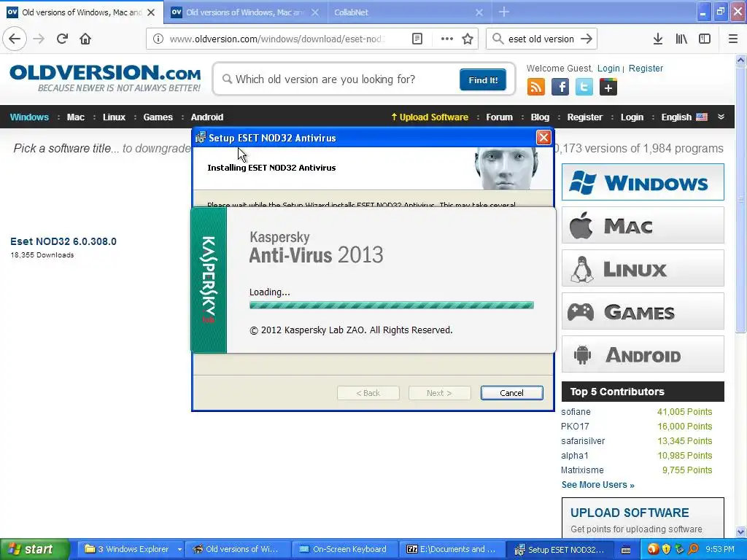Open the RSS feed icon
747x560 pixels.
(x=535, y=87)
